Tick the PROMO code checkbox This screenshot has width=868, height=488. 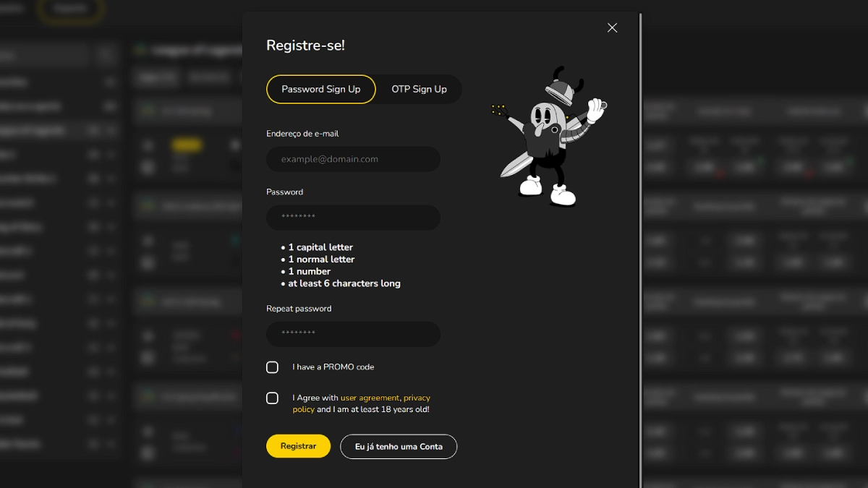pos(272,367)
